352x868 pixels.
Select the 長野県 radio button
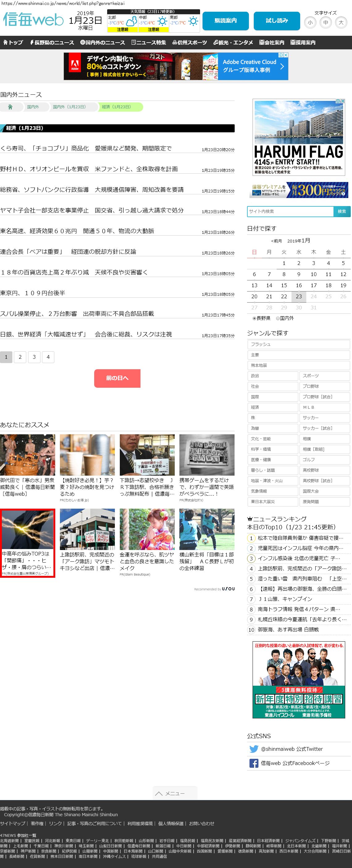254,318
